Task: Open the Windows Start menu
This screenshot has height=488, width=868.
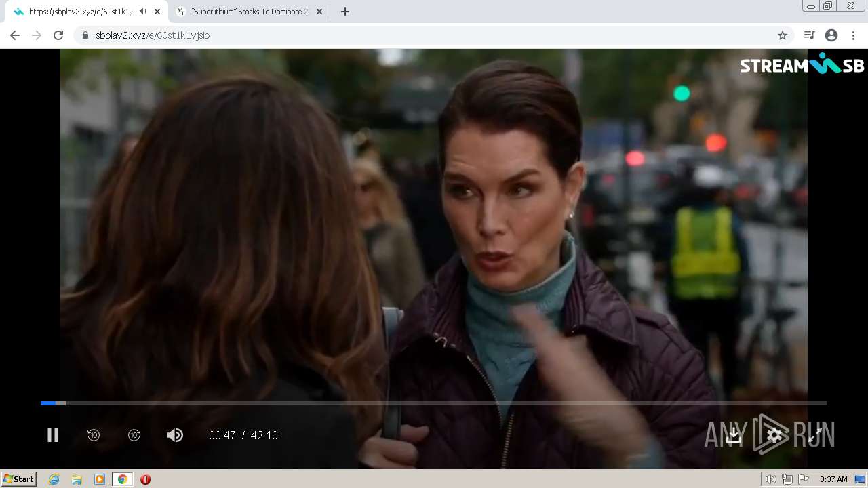Action: [x=19, y=479]
